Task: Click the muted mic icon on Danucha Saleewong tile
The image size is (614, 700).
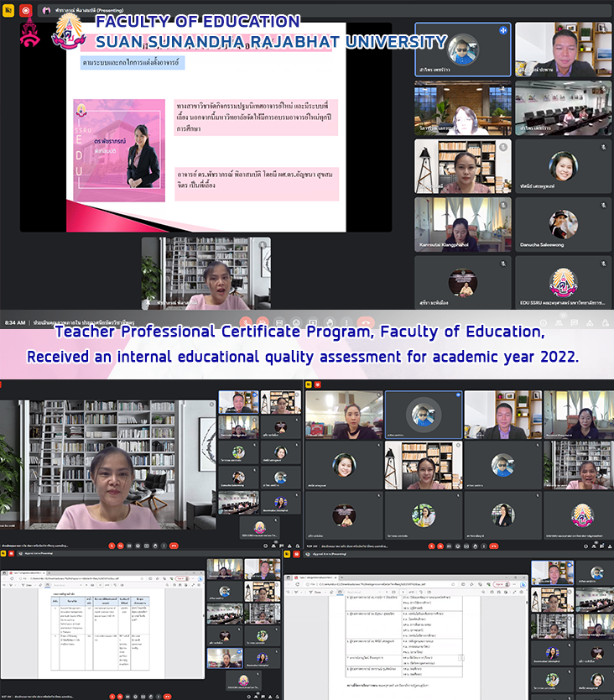Action: pyautogui.click(x=603, y=205)
